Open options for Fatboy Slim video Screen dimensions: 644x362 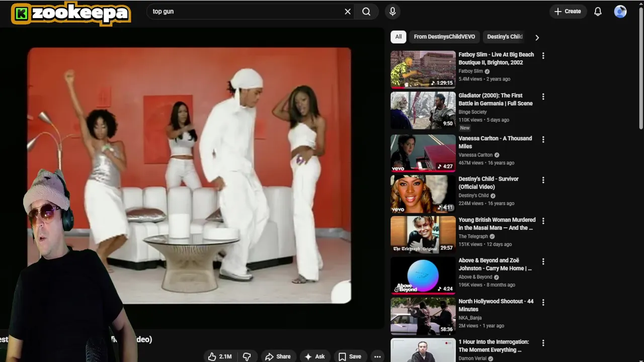coord(543,56)
